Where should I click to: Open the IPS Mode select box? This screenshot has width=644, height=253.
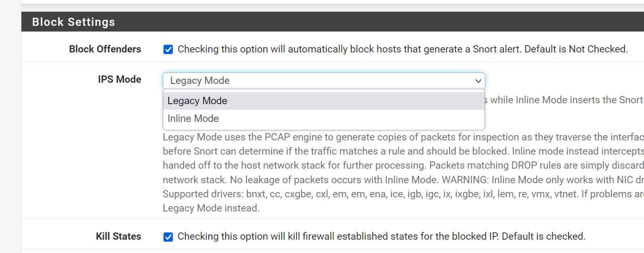click(x=324, y=81)
